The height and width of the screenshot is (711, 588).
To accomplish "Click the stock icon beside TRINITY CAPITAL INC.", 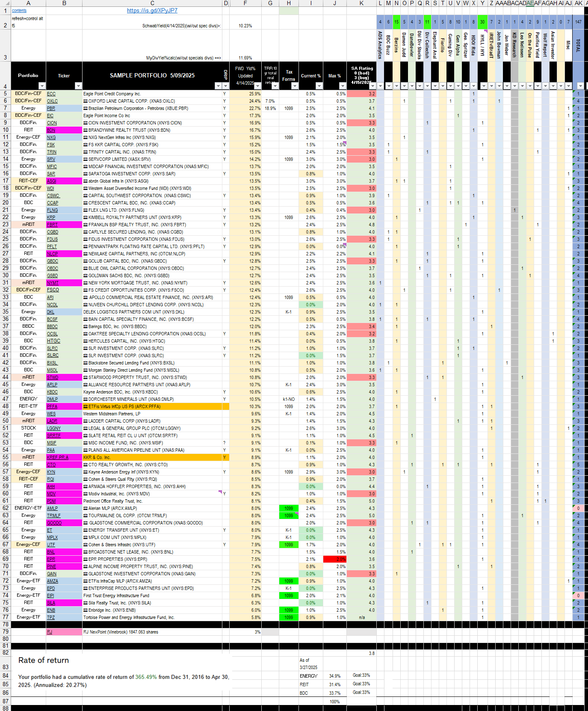I will tap(86, 152).
